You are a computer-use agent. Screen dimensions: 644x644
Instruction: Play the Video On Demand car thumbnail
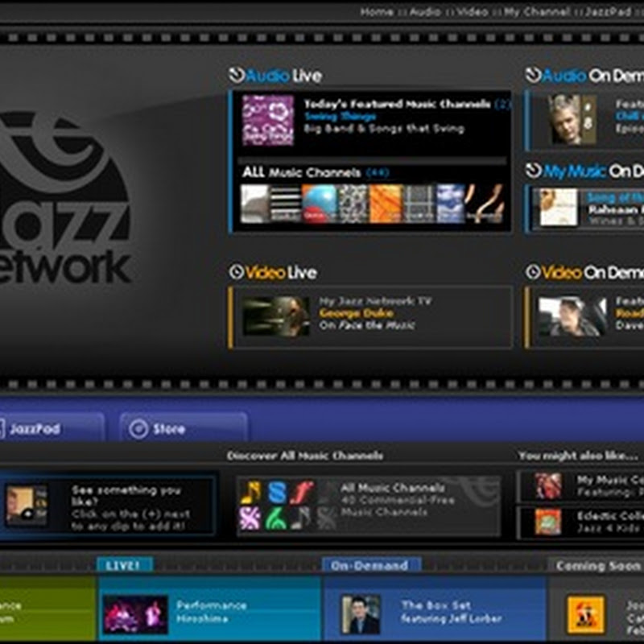[x=572, y=316]
